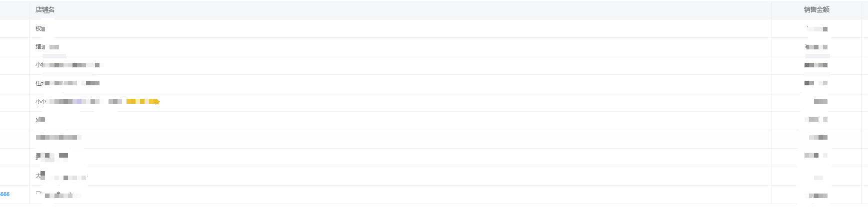Open the blue link ending in 666
Screen dimensions: 868x207
[4, 194]
